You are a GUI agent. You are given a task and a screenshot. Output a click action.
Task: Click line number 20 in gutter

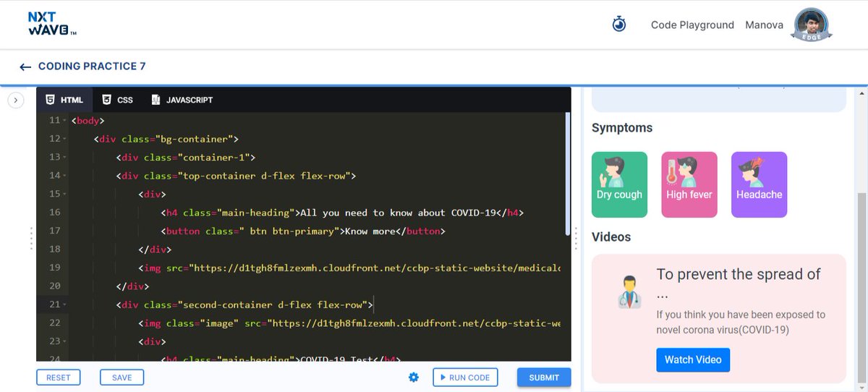tap(54, 286)
